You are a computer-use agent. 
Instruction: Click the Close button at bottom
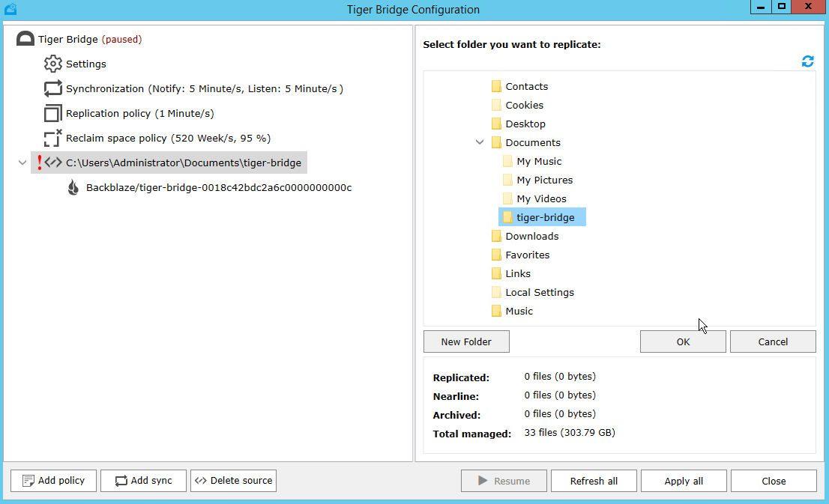click(x=774, y=481)
